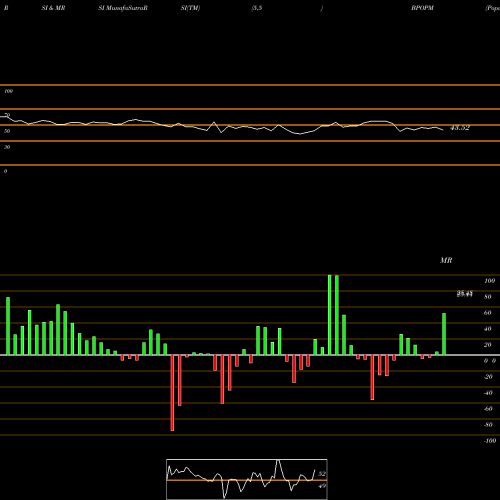Screen dimensions: 500x500
Task: Click the first green MR bar on the left
Action: coord(8,326)
